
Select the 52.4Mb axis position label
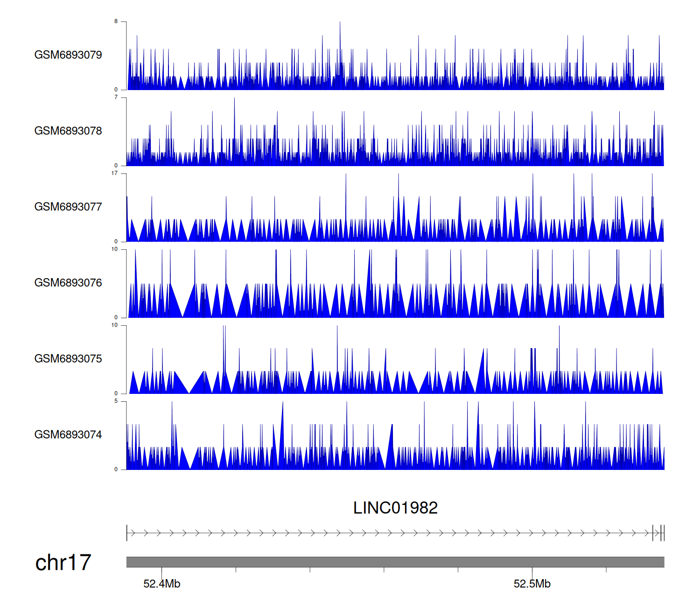pyautogui.click(x=161, y=584)
